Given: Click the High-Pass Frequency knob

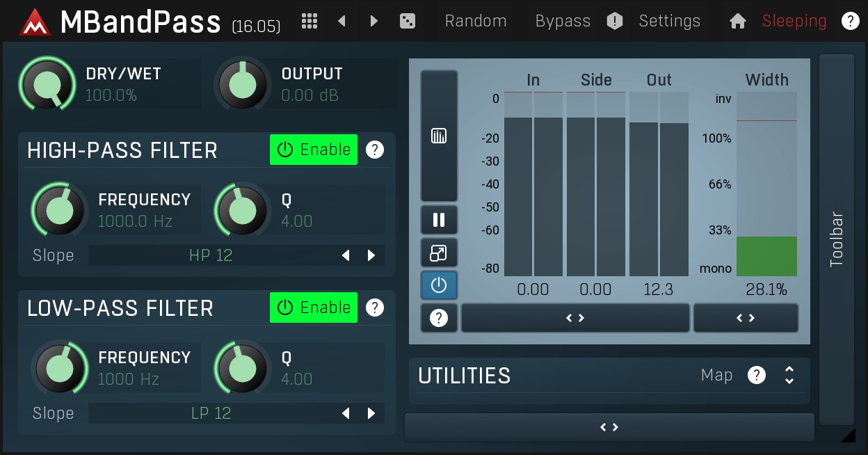Looking at the screenshot, I should 60,210.
